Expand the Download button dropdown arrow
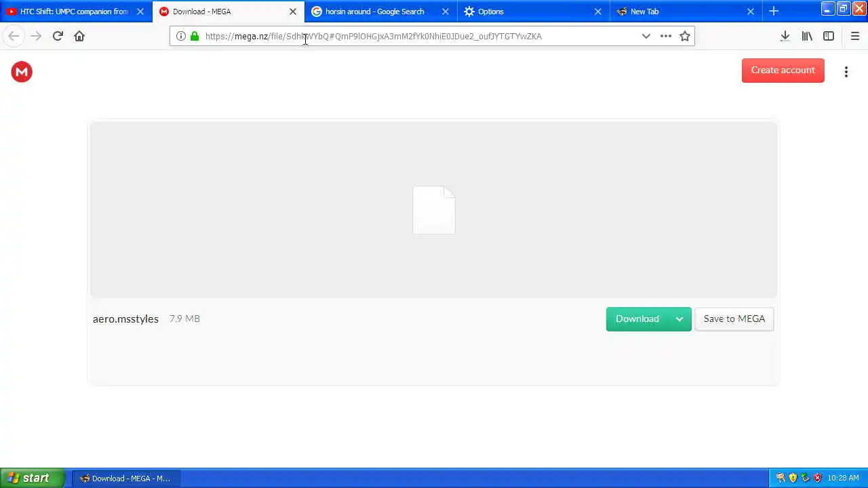868x488 pixels. [679, 319]
